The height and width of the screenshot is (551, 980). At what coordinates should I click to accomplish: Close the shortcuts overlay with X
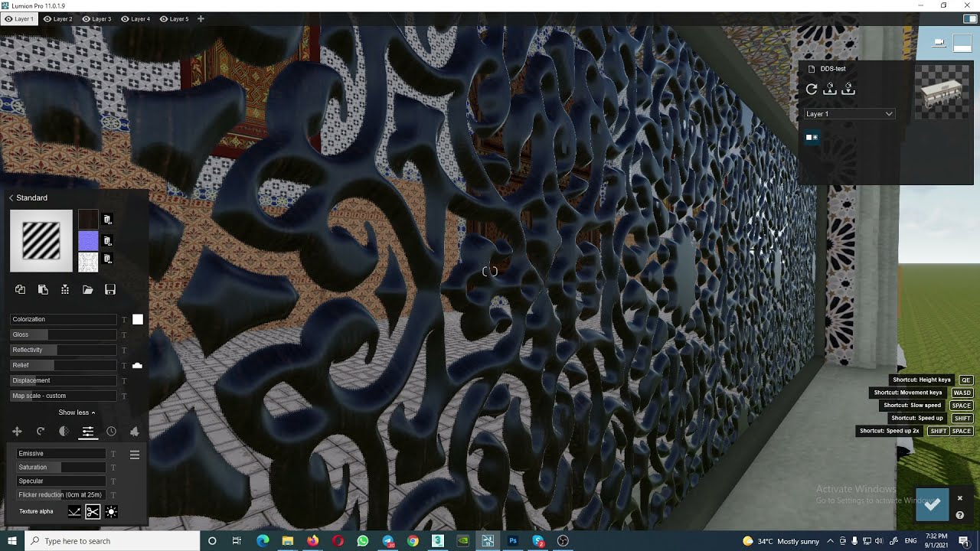coord(959,498)
